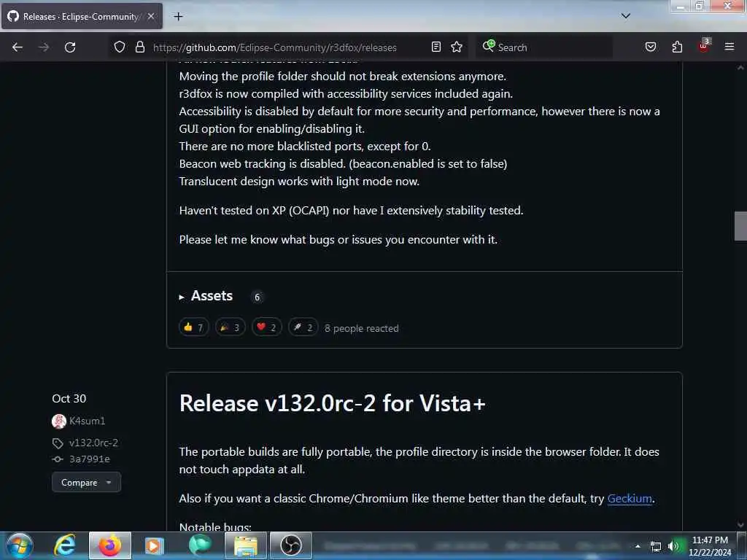The image size is (747, 560).
Task: Open the Compare dropdown button
Action: coord(86,483)
